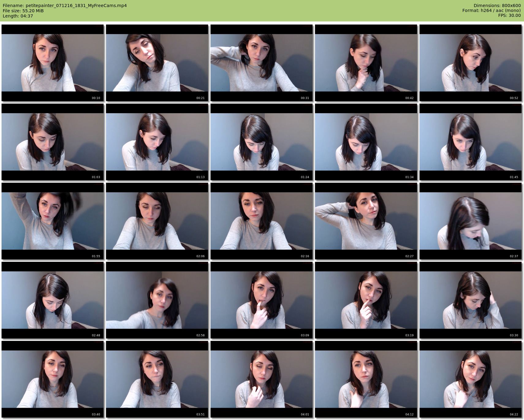Click the Length 04:37 text

tap(18, 16)
